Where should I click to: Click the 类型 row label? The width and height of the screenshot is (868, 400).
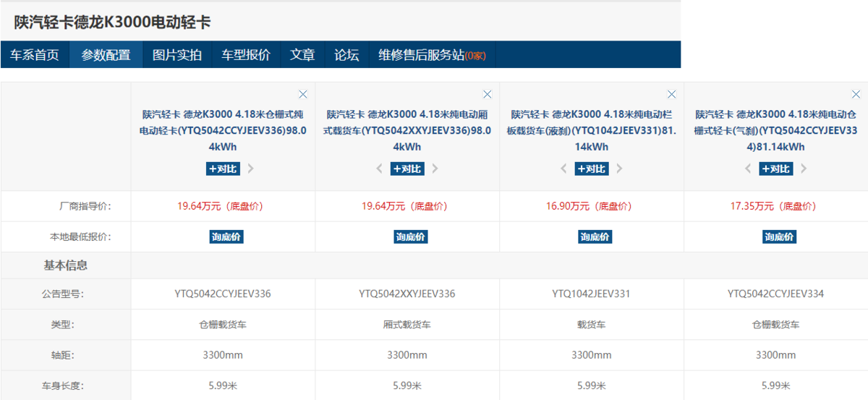point(63,325)
